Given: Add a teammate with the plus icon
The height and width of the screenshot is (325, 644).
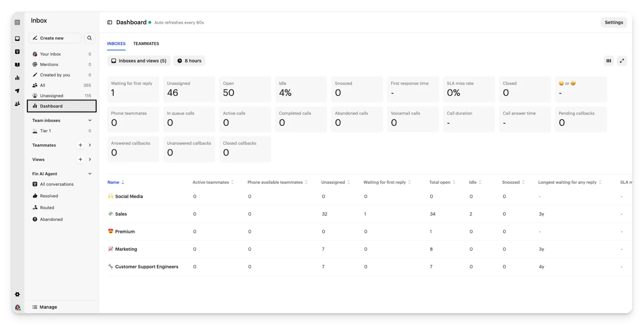Looking at the screenshot, I should click(x=80, y=145).
